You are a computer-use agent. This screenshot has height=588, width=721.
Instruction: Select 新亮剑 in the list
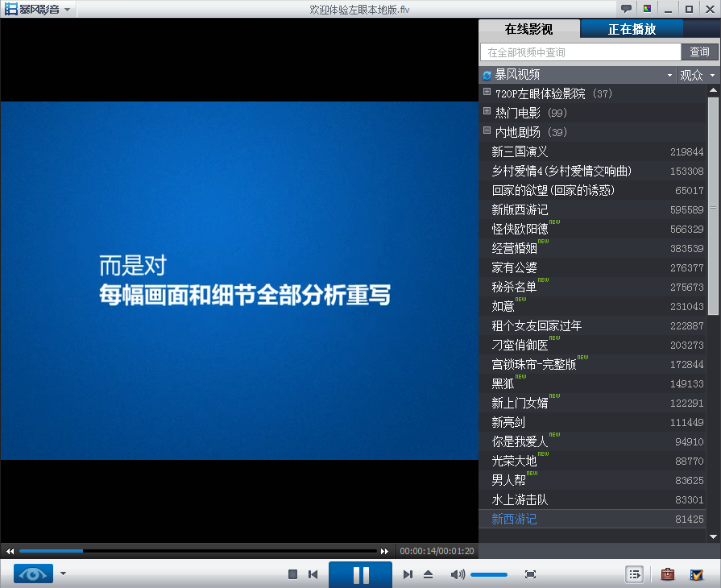pos(592,422)
